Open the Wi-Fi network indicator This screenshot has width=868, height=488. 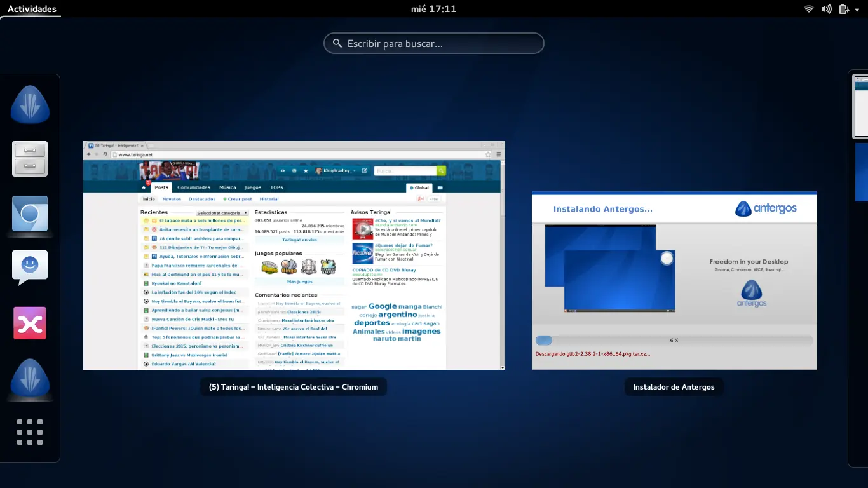pos(809,9)
